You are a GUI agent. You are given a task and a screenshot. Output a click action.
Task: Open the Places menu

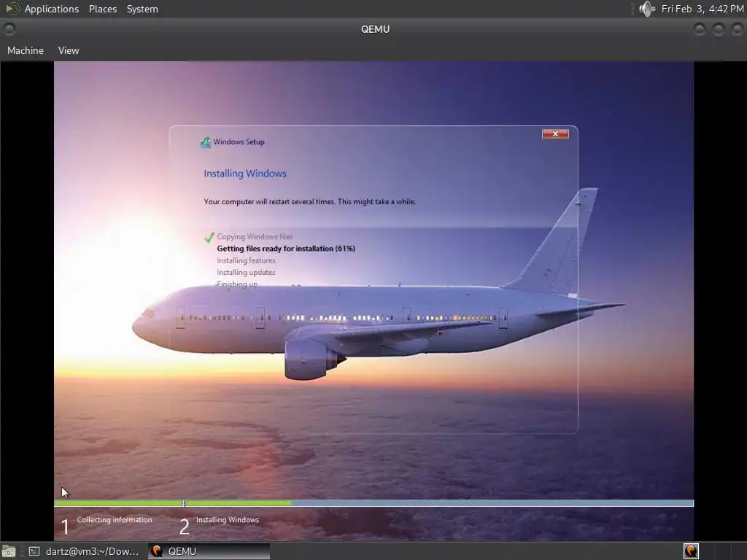(x=102, y=9)
